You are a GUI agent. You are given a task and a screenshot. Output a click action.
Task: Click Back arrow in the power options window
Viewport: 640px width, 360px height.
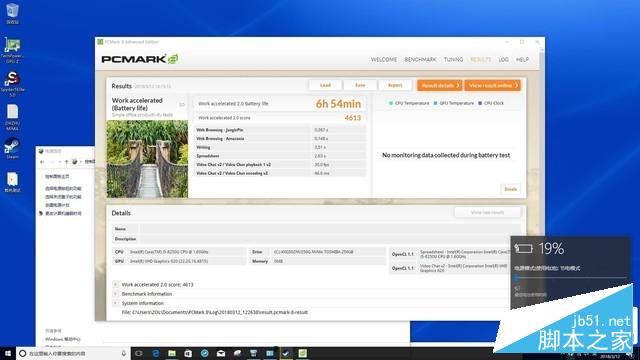42,162
